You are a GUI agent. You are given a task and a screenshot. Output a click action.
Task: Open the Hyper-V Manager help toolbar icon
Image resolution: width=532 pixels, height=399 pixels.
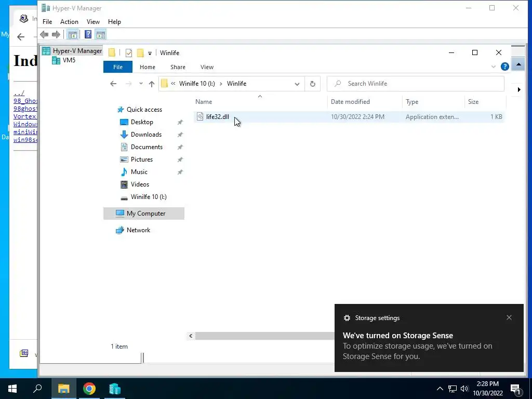(88, 34)
